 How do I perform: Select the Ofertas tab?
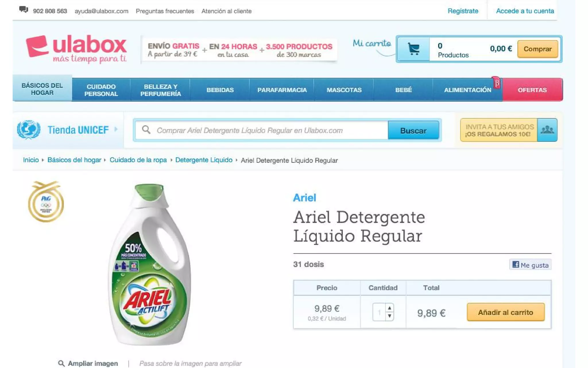(x=532, y=90)
